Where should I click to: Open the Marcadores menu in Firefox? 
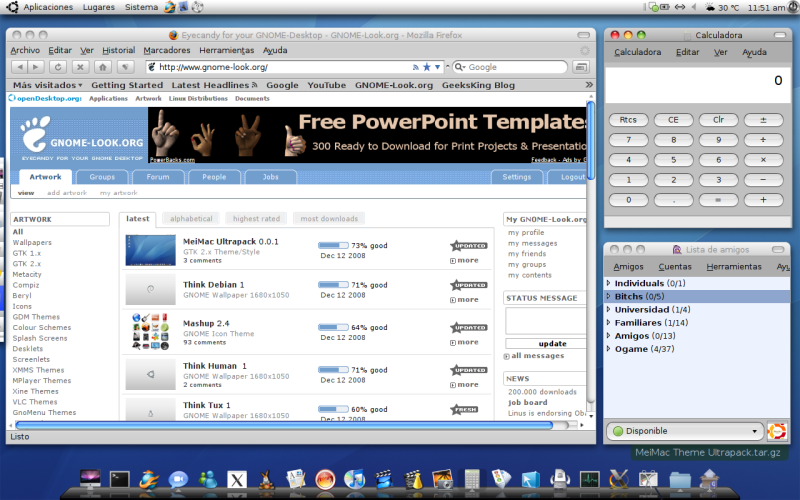click(x=166, y=50)
